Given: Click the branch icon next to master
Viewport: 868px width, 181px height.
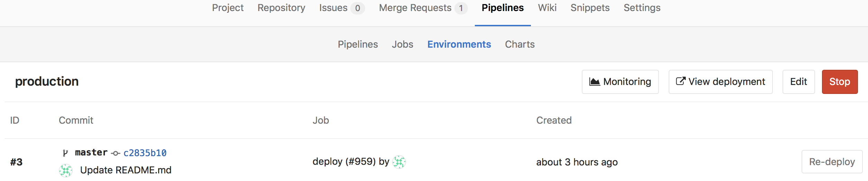Looking at the screenshot, I should 65,153.
